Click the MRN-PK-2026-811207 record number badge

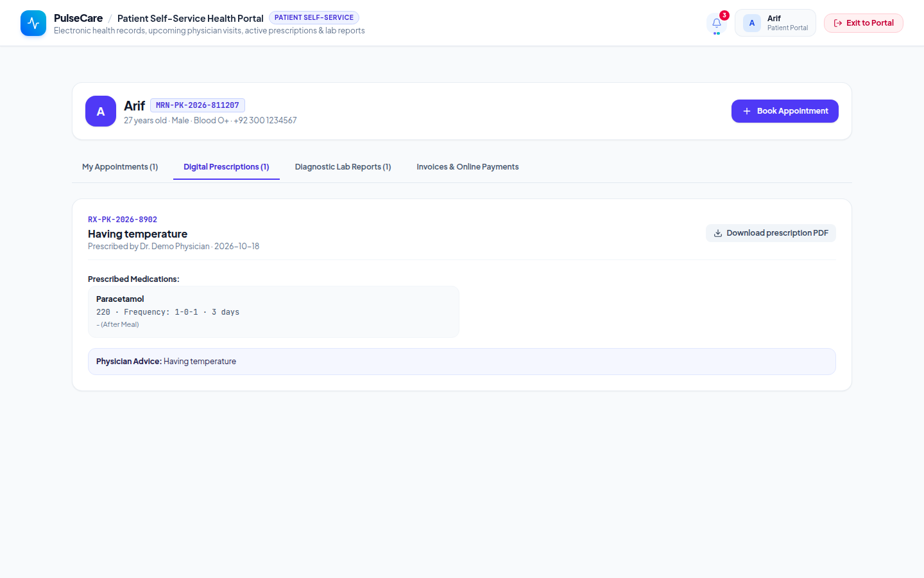click(x=198, y=105)
